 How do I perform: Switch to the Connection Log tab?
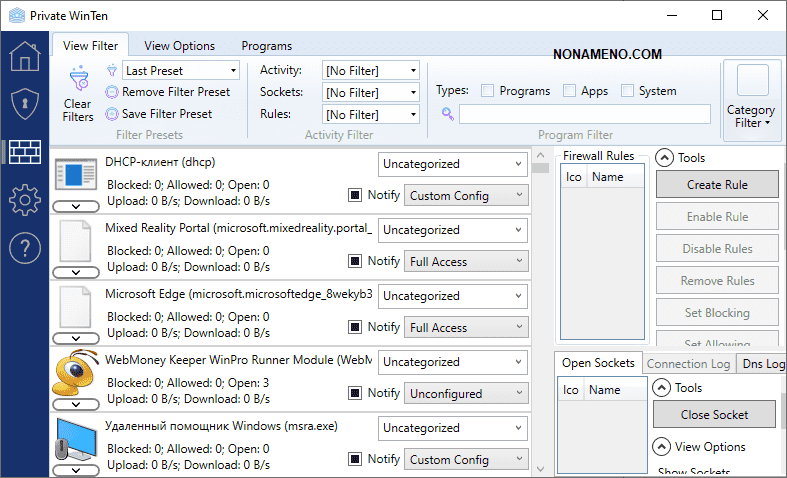click(x=688, y=364)
